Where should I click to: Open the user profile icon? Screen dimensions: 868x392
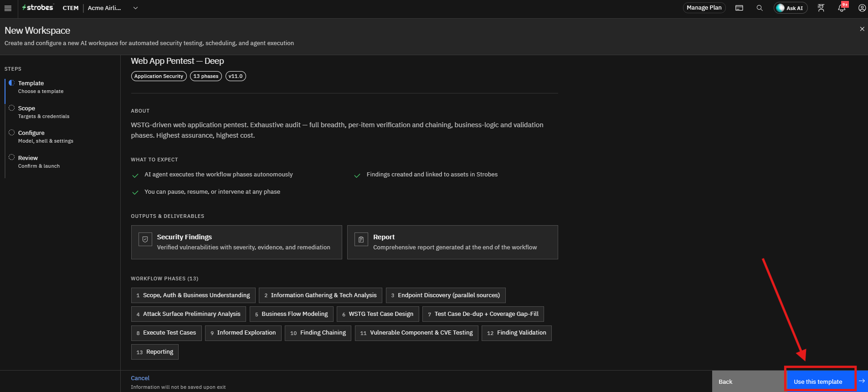tap(862, 8)
